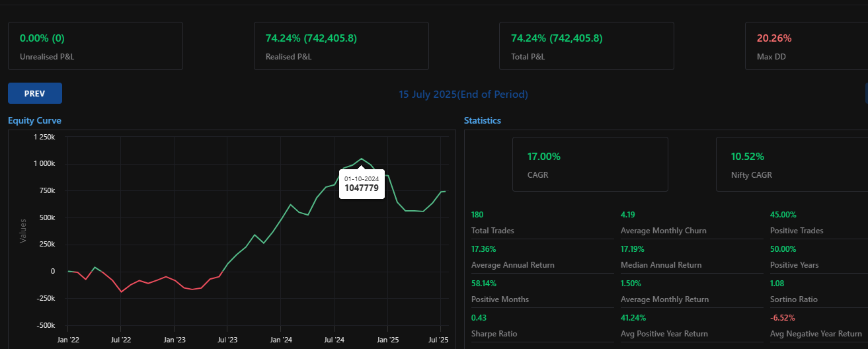The image size is (868, 349).
Task: Click the Average Monthly Churn value 4.19
Action: click(628, 215)
